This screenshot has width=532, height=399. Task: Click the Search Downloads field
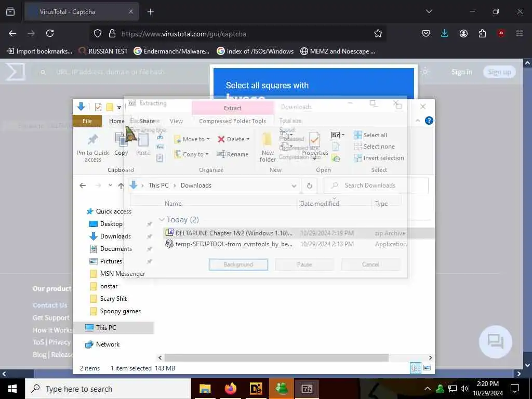[x=376, y=185]
